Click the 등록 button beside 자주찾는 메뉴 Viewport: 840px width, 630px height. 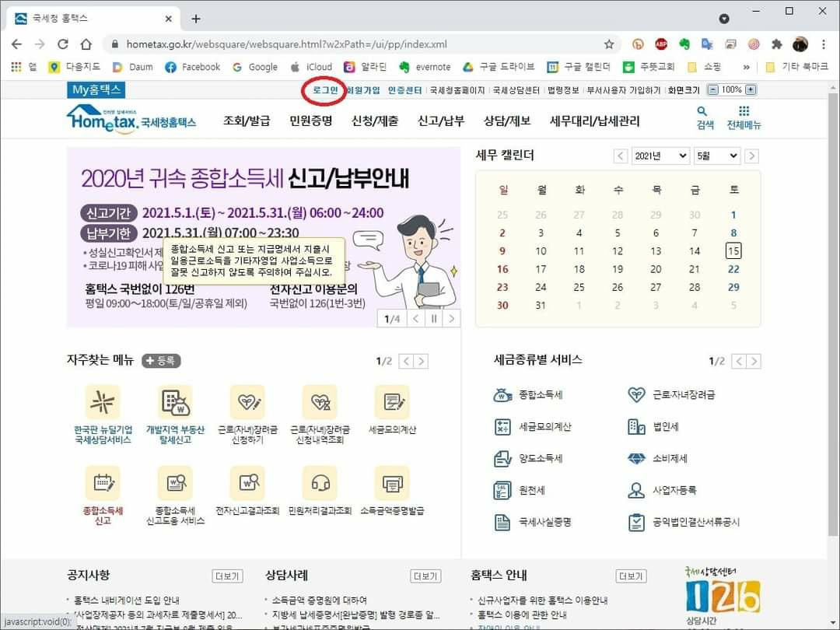161,361
